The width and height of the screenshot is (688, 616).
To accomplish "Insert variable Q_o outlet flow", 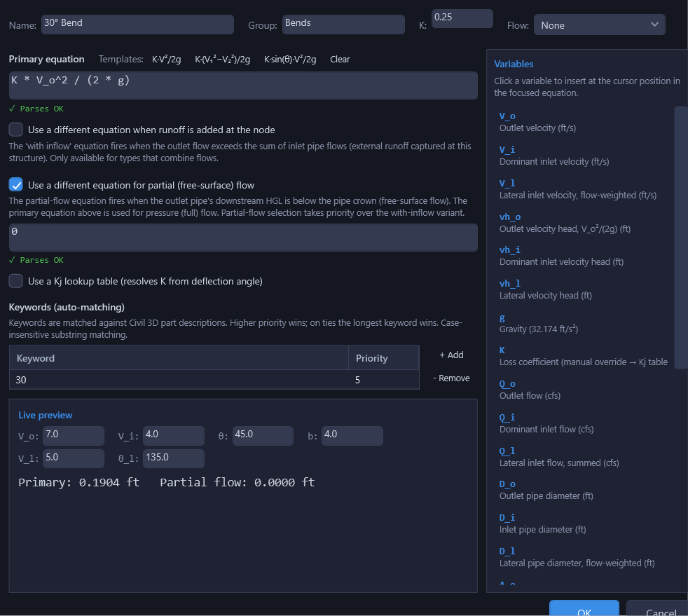I will tap(507, 384).
